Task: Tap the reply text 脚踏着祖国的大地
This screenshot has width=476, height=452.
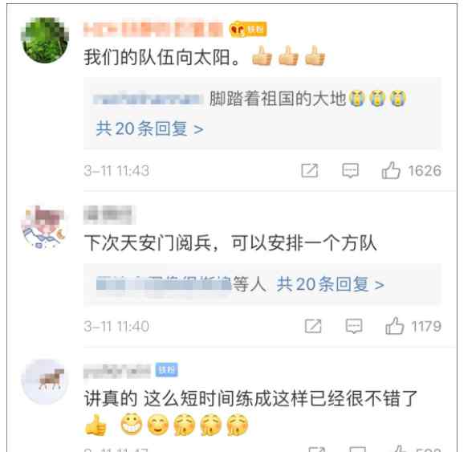Action: 278,99
